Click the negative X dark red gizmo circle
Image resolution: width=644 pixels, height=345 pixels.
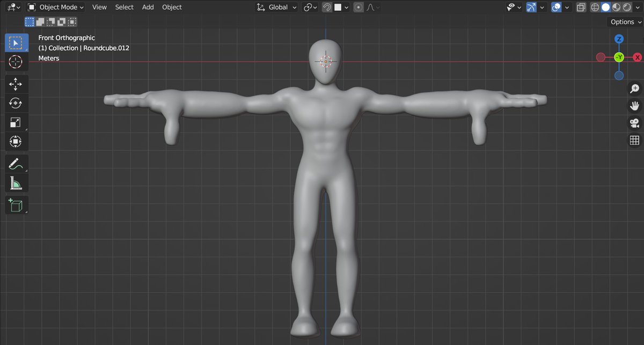coord(601,57)
